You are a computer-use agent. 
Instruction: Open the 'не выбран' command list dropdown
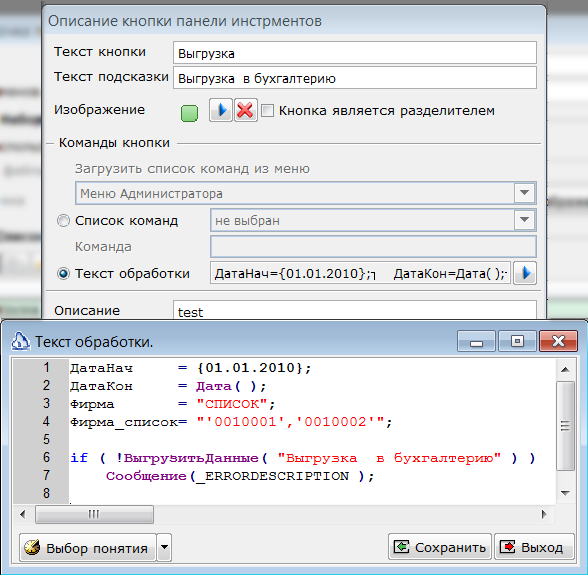pyautogui.click(x=524, y=220)
